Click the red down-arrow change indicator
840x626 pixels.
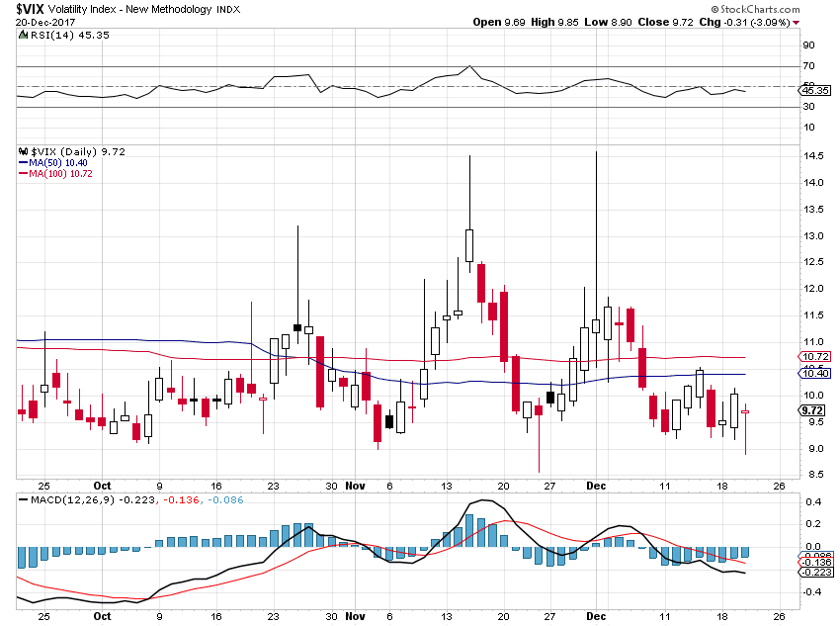[x=797, y=23]
